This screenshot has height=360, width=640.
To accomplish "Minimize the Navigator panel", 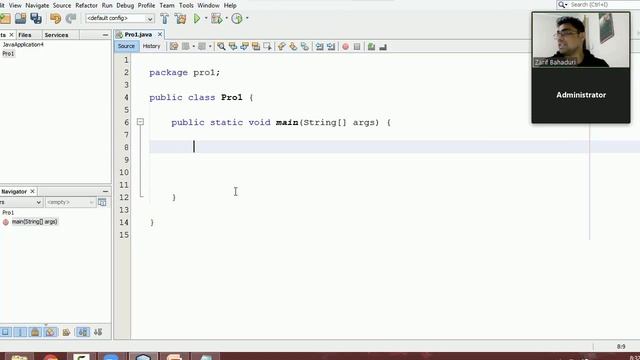I will click(x=105, y=191).
